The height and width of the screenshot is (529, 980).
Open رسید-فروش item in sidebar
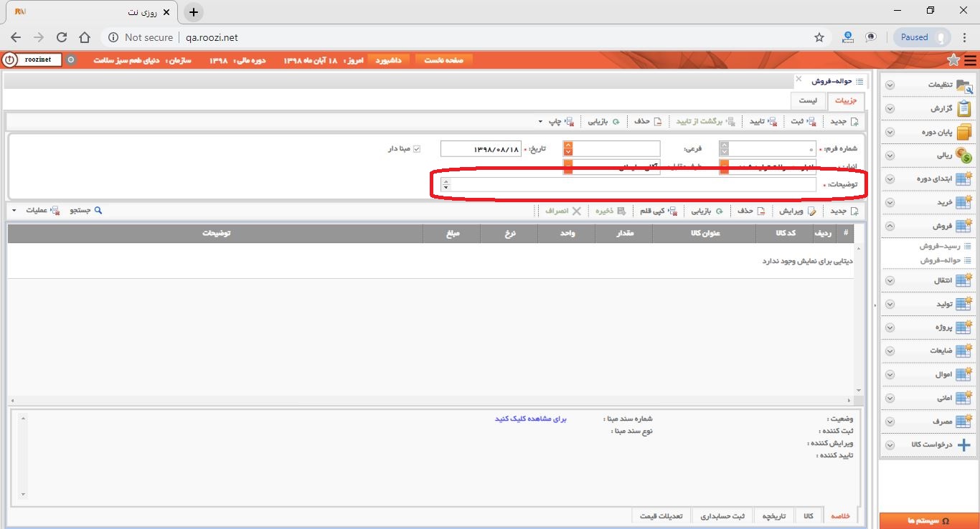coord(941,246)
